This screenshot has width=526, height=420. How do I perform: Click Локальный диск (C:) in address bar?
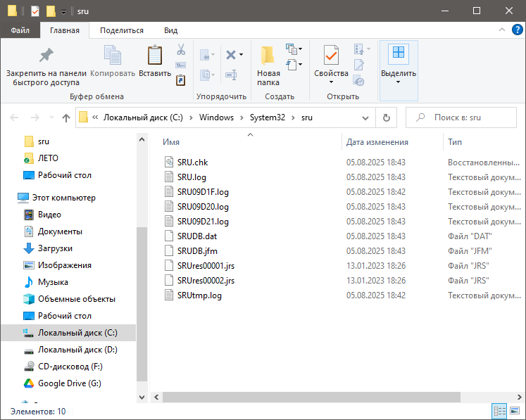[x=143, y=117]
